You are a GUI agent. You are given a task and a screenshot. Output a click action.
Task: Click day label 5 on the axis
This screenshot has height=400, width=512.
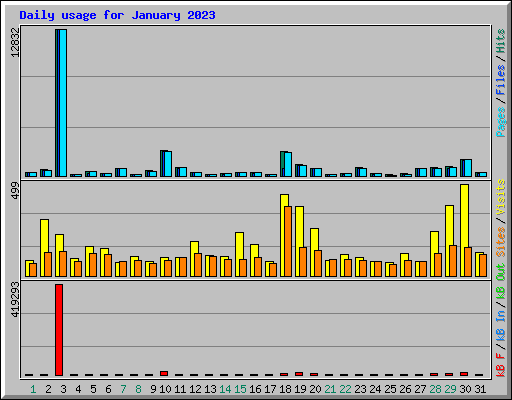coord(93,389)
